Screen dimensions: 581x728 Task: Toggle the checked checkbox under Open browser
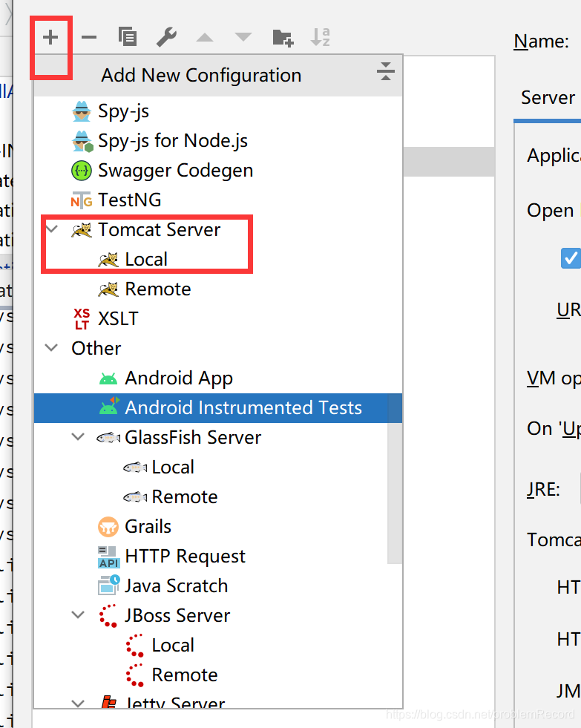[x=571, y=258]
